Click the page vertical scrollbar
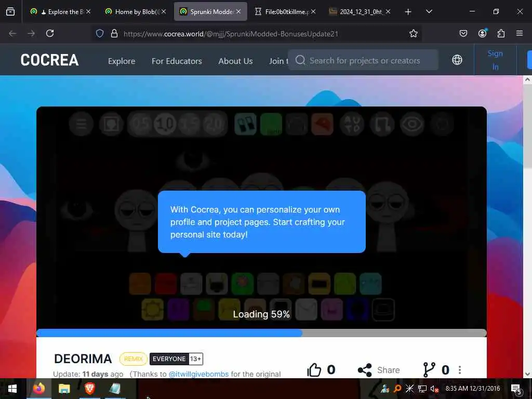532x399 pixels. point(527,126)
